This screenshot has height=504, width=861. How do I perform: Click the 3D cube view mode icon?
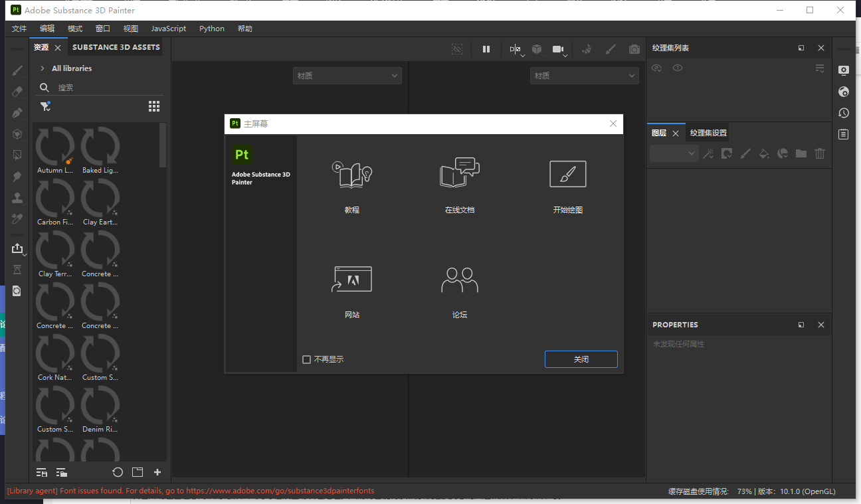(537, 49)
